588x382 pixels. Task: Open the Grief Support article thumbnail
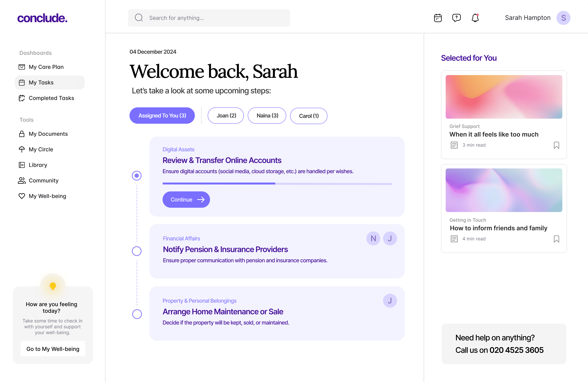click(x=504, y=97)
